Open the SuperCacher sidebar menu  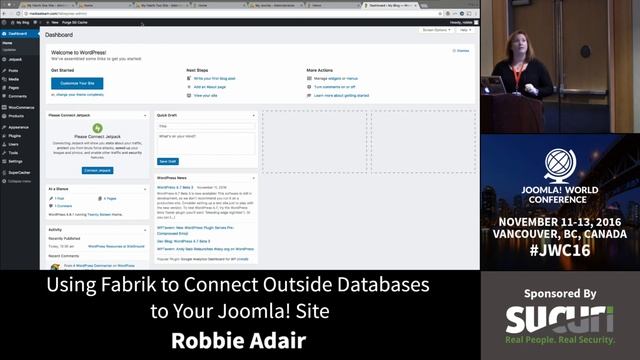(x=19, y=173)
